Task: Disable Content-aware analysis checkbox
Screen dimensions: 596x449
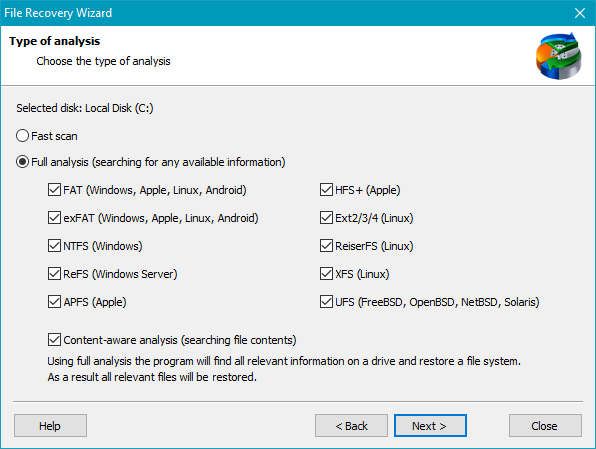Action: 54,340
